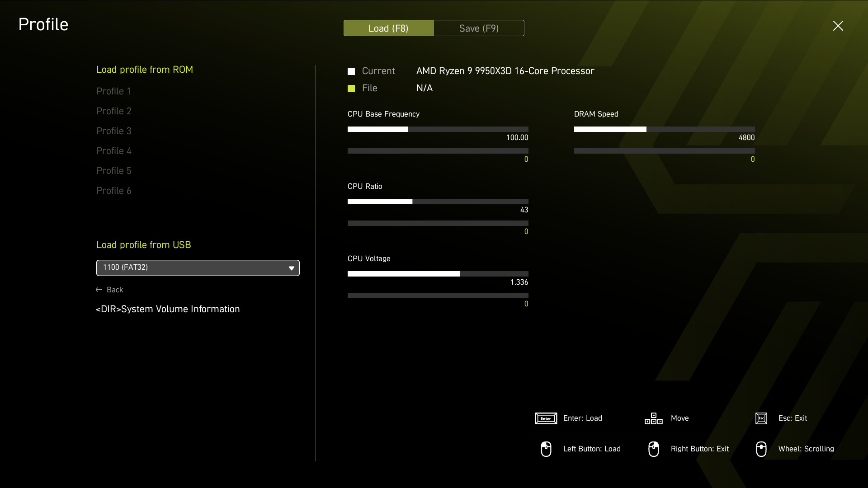Switch to the Load (F8) tab

(389, 28)
